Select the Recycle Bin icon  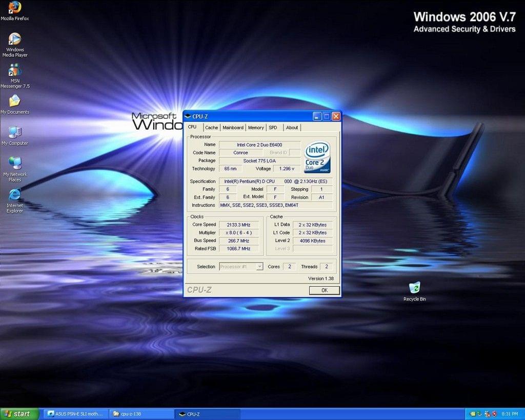point(414,291)
